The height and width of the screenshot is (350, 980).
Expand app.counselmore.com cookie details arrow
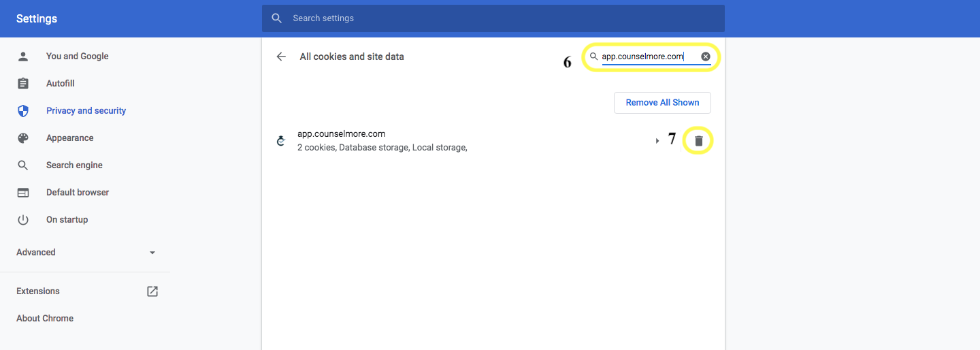(657, 141)
